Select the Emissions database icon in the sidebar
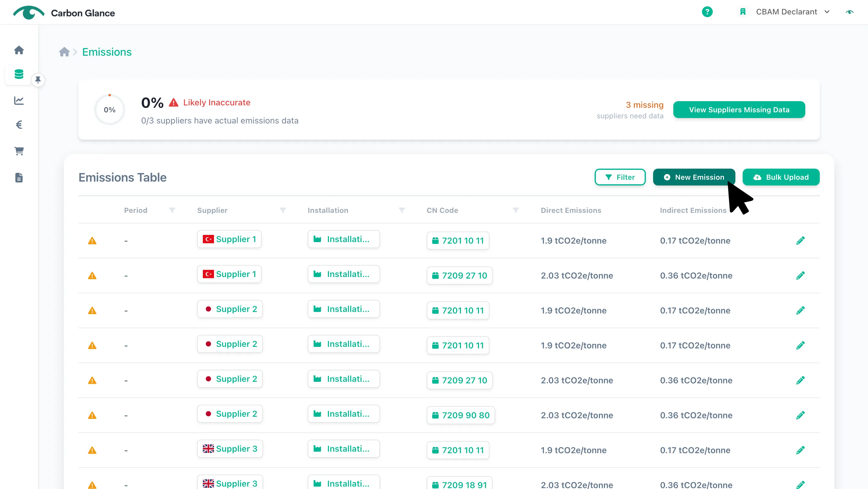The height and width of the screenshot is (489, 868). [x=19, y=74]
